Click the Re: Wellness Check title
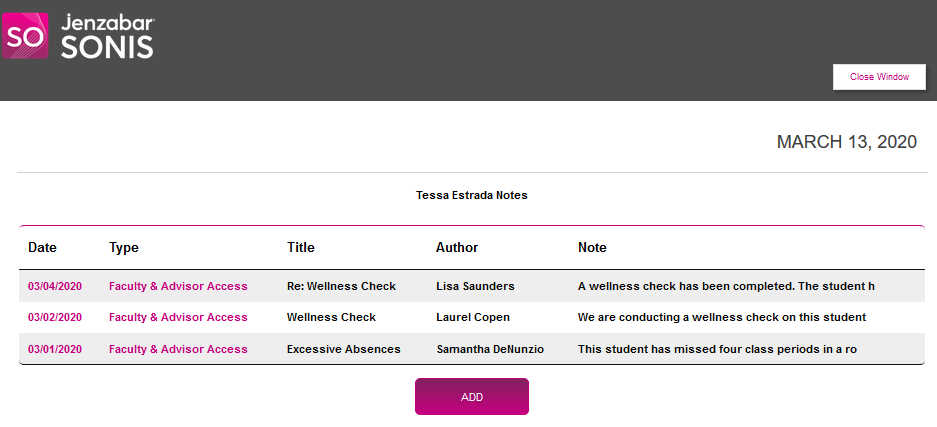The image size is (937, 427). [x=341, y=286]
